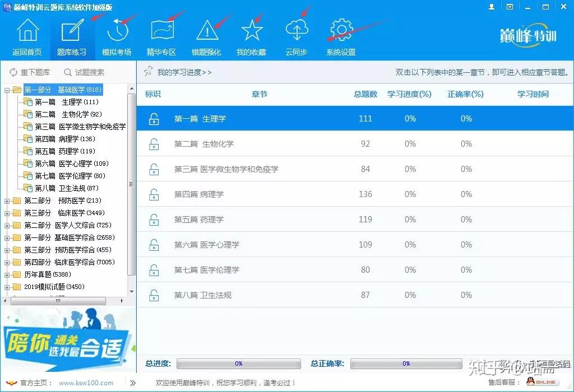Click lock icon for 第四篇 病理学 row

coord(154,194)
